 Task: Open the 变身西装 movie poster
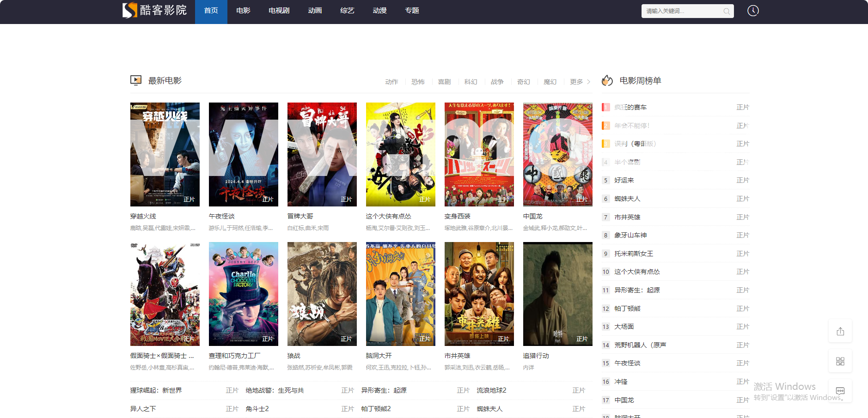click(x=479, y=154)
